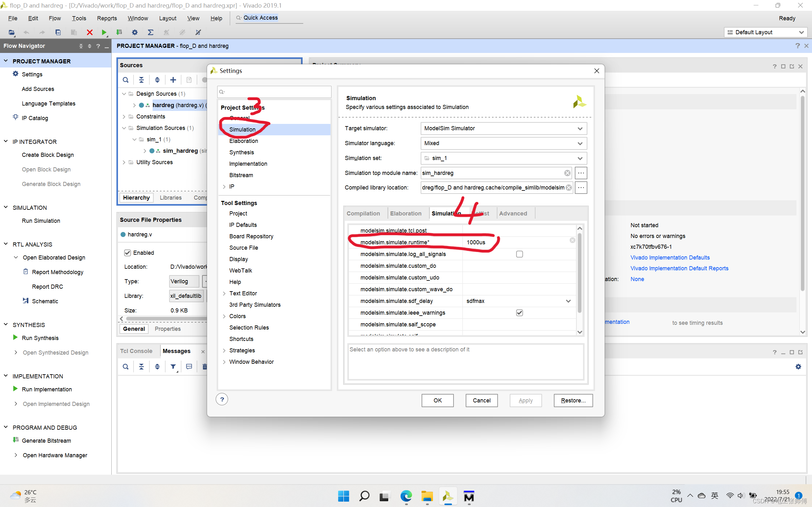Open the sdf_delay sdfmax dropdown
The width and height of the screenshot is (812, 507).
(x=568, y=301)
